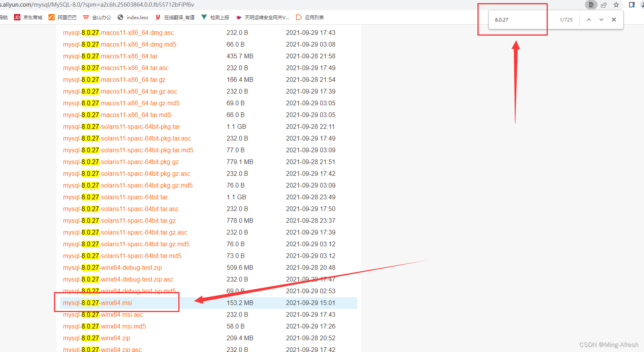Open mysql-8.0.27-solaris11-sparc-64bit.tar.gz link
This screenshot has width=644, height=352.
click(119, 220)
